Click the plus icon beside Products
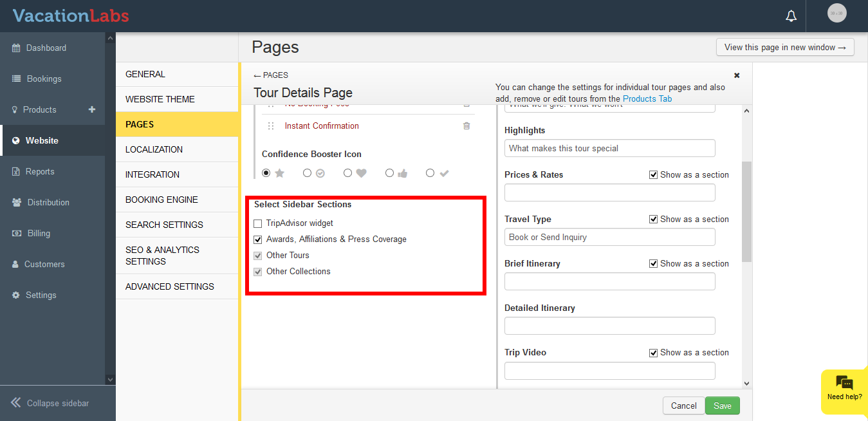This screenshot has height=421, width=868. coord(92,109)
